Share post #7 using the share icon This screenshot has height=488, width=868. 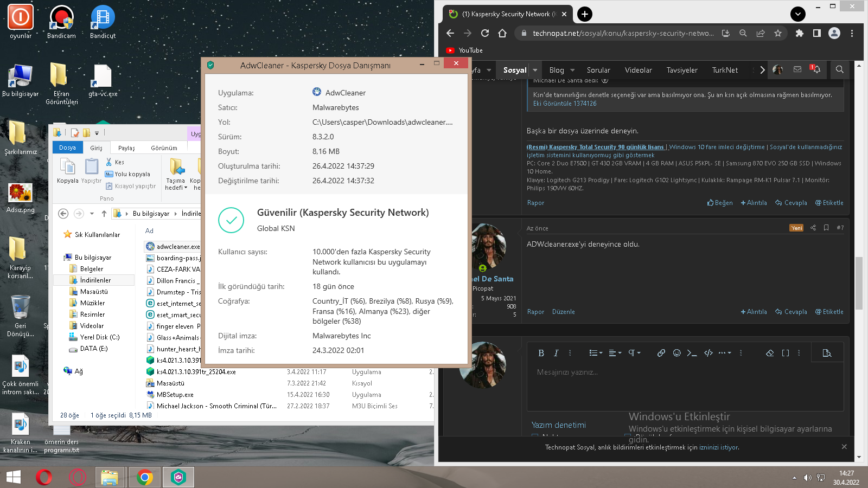click(x=813, y=228)
